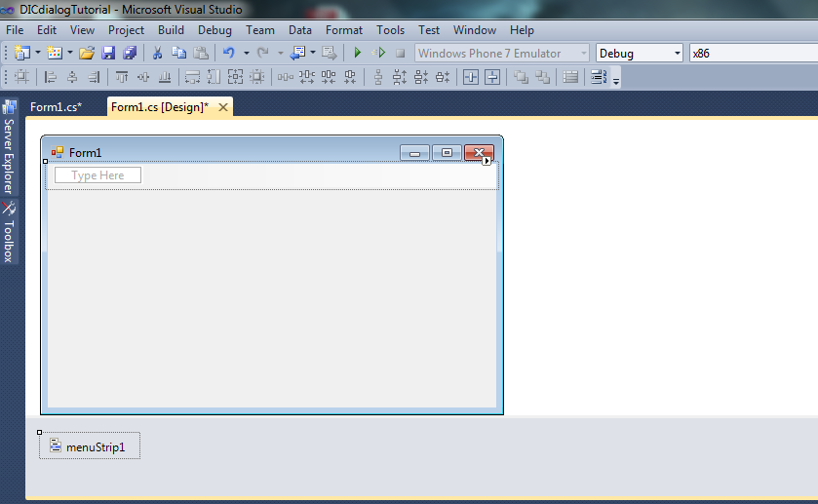Screen dimensions: 818x504
Task: Click the Paste clipboard icon
Action: [201, 53]
